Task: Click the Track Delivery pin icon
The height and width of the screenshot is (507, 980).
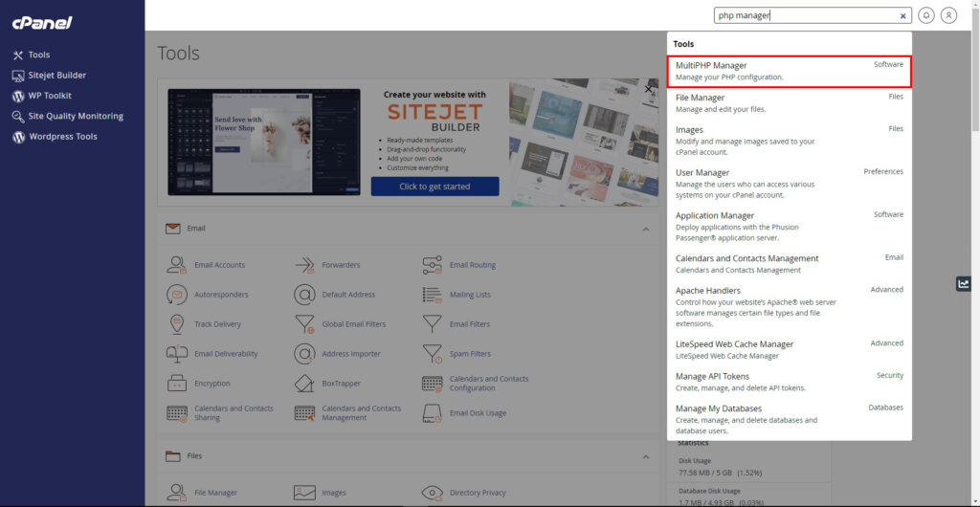Action: point(177,324)
